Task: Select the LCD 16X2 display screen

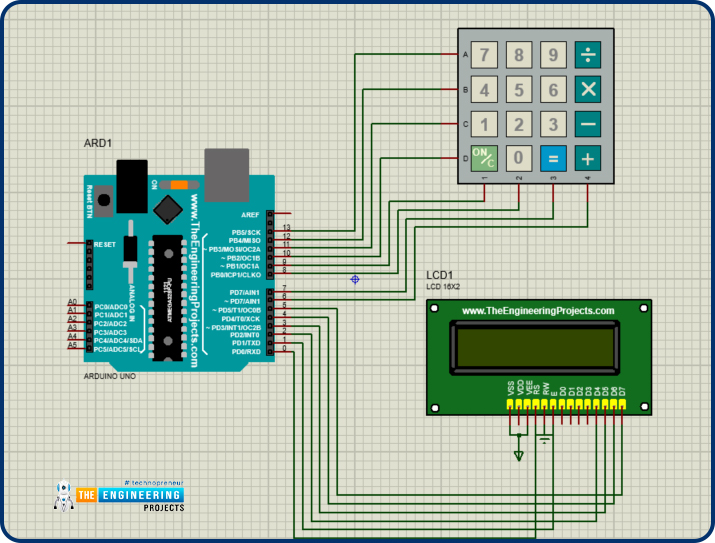Action: [x=536, y=346]
